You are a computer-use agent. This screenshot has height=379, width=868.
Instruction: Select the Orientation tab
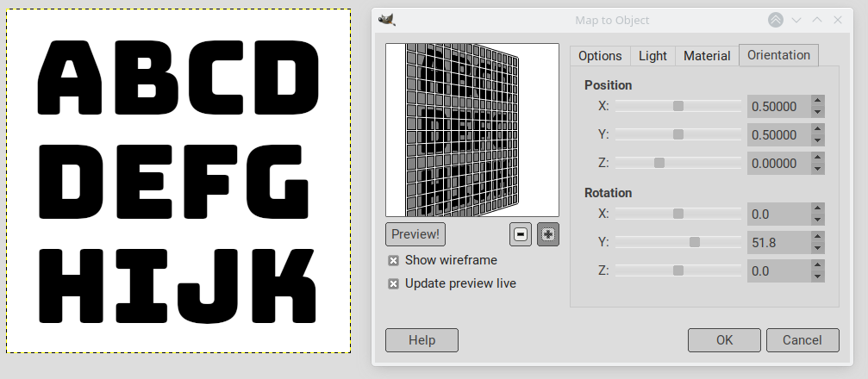tap(778, 55)
